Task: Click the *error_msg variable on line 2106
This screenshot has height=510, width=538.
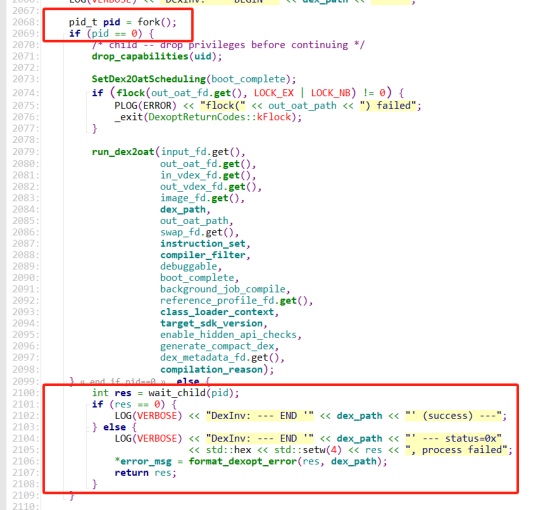Action: click(143, 461)
